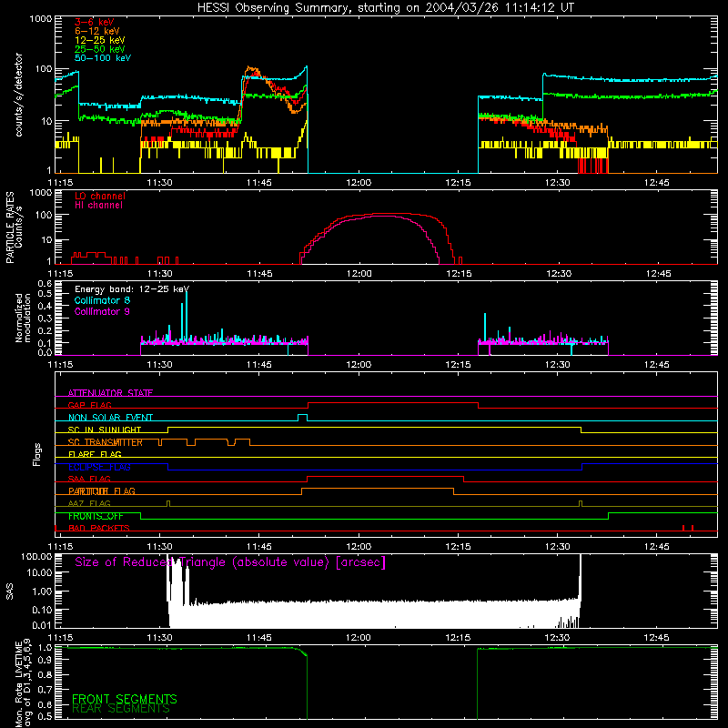The height and width of the screenshot is (728, 728).
Task: Click the A4Z FLAG label
Action: click(x=89, y=503)
